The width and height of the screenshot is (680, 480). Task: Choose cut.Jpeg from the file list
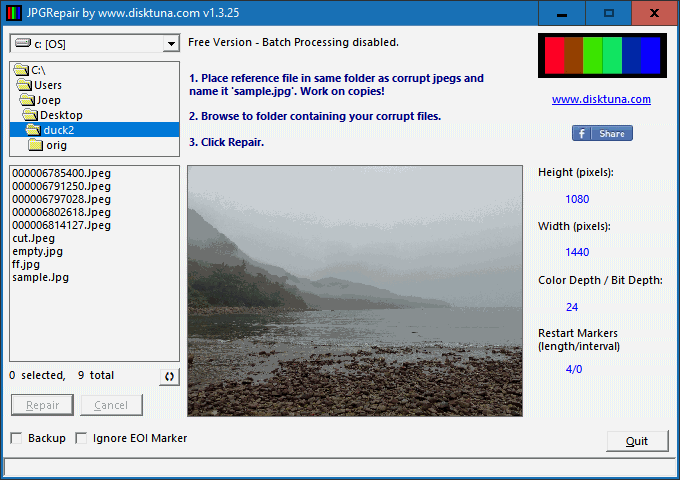[x=33, y=238]
